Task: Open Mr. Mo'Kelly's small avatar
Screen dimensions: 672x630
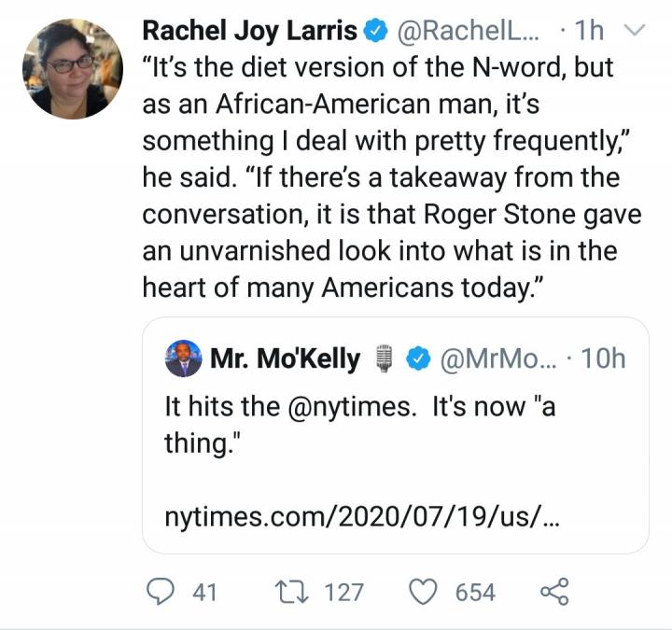Action: click(x=184, y=358)
